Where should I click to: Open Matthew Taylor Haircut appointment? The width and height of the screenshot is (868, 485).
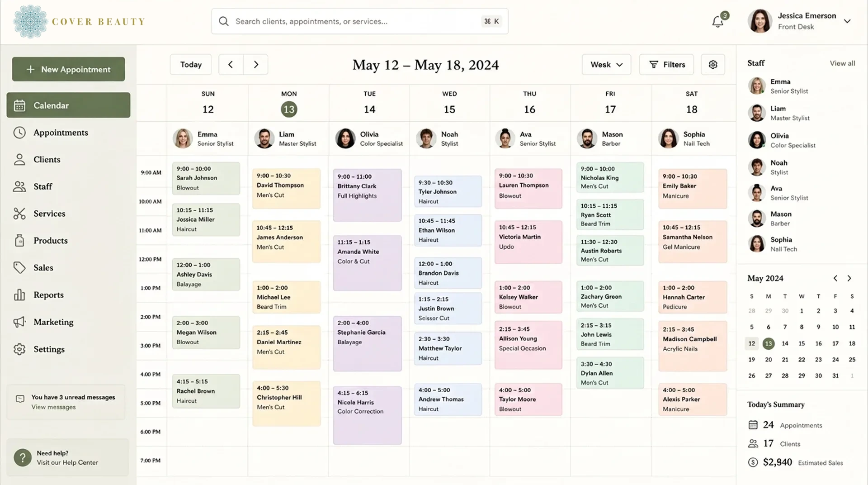tap(448, 348)
